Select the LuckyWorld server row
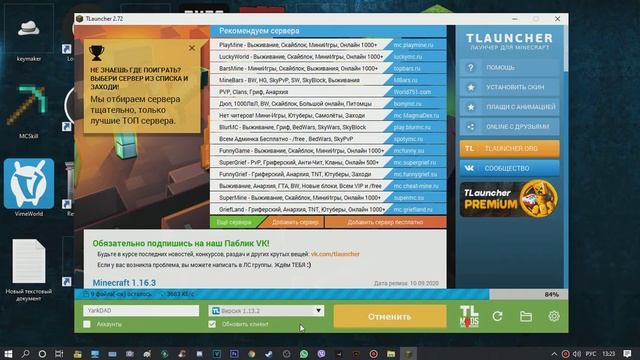The image size is (640, 360). click(x=328, y=57)
